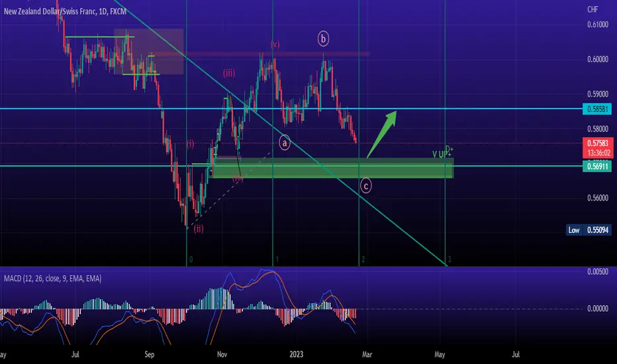Screen dimensions: 617x364
Task: Click the 0.58000 price axis label
Action: click(597, 128)
